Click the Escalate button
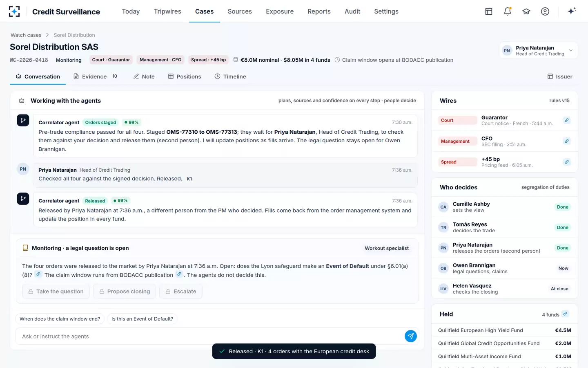The width and height of the screenshot is (588, 368). [181, 291]
